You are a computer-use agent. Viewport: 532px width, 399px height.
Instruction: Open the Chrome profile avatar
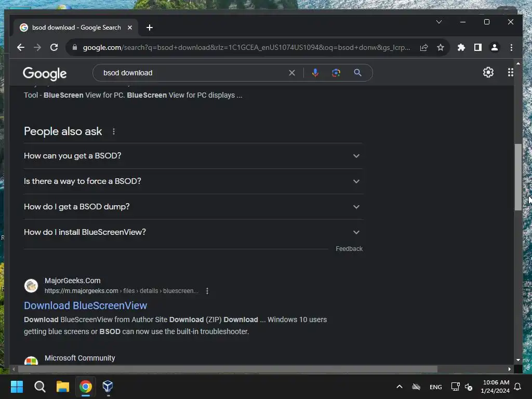495,47
